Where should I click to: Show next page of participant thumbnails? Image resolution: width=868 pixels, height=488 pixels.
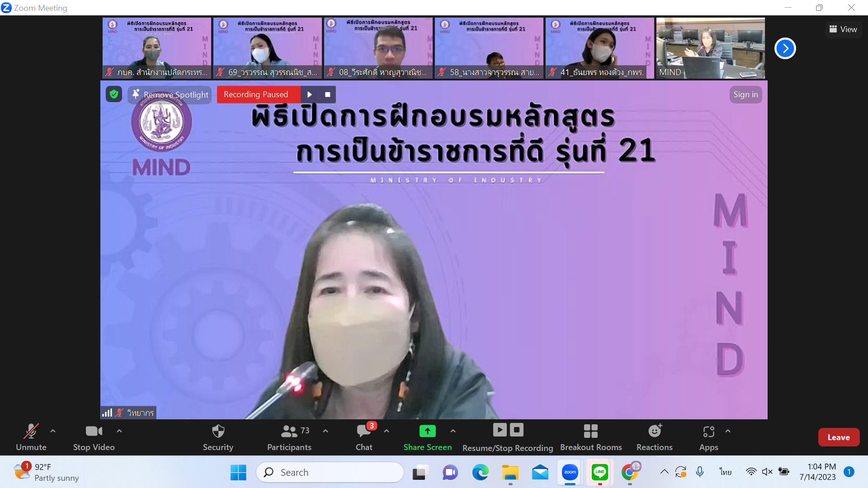pyautogui.click(x=785, y=48)
